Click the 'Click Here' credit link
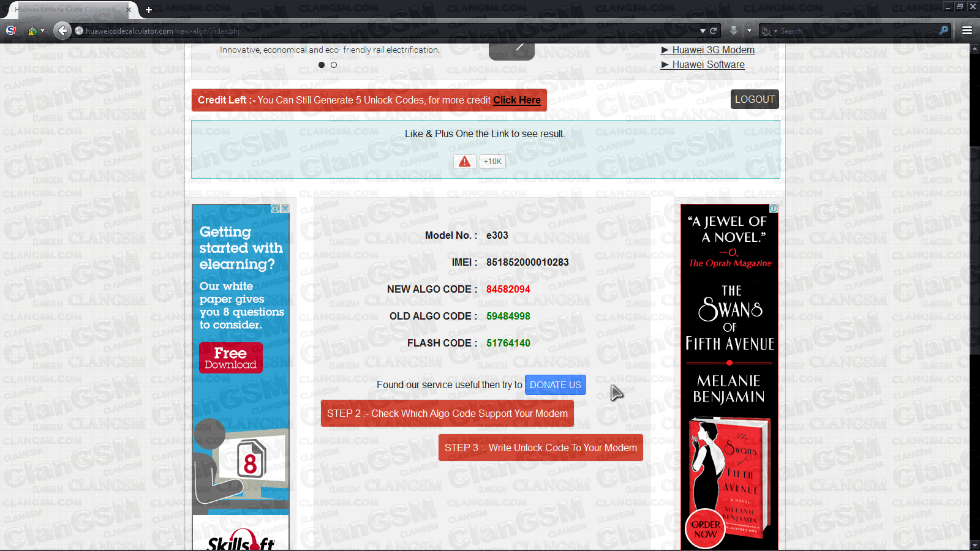Viewport: 980px width, 551px height. click(517, 100)
